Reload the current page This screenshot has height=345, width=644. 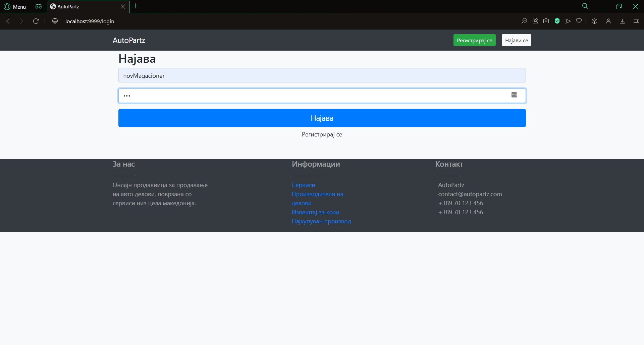[x=36, y=21]
